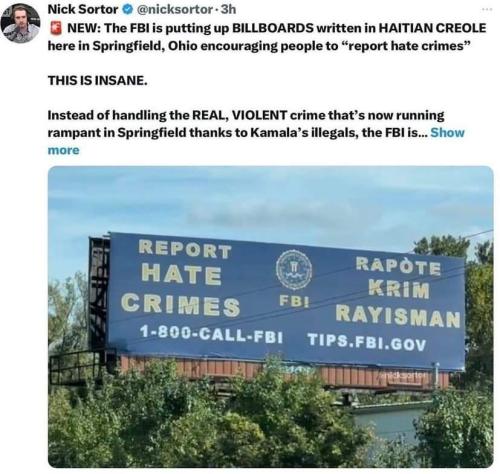The image size is (500, 474).
Task: Open the Nick Sortor display name
Action: (83, 9)
